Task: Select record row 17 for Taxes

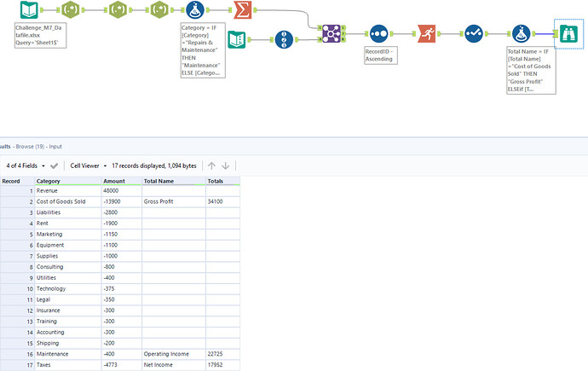Action: point(17,365)
